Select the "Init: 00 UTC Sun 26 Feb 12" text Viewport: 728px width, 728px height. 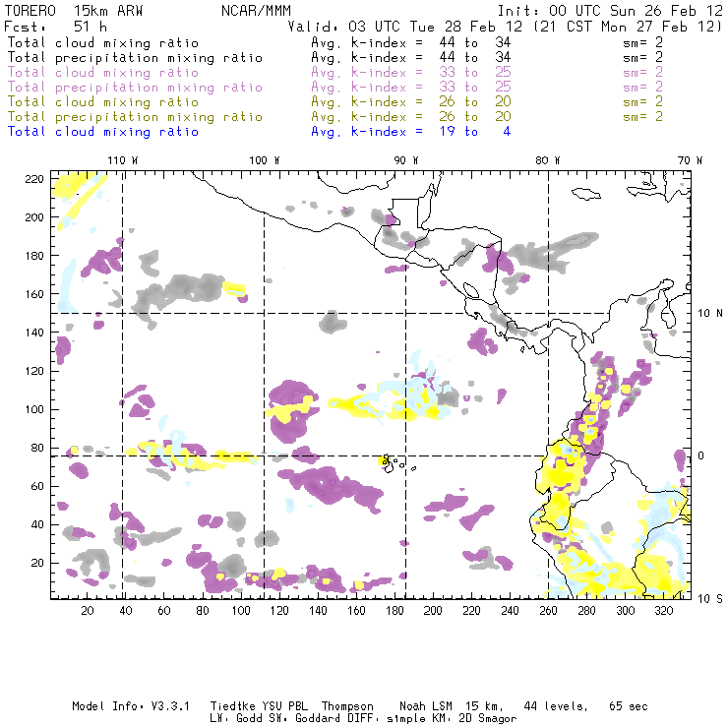610,11
